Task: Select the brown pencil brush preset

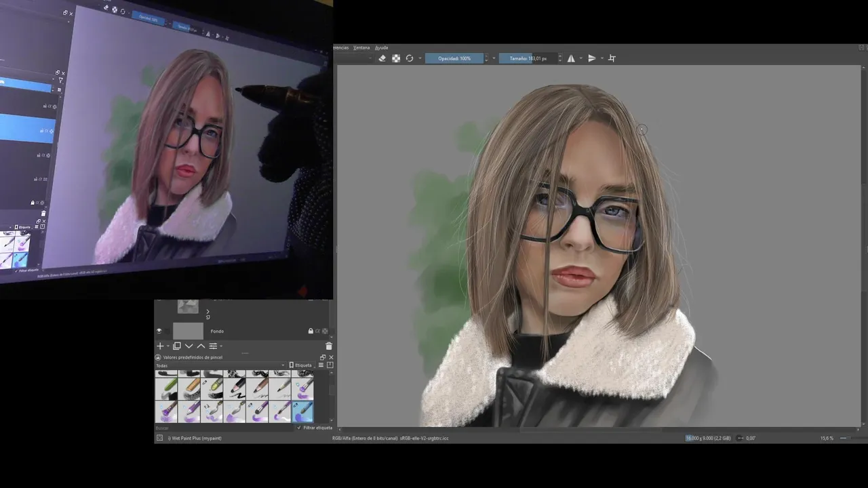Action: click(258, 389)
